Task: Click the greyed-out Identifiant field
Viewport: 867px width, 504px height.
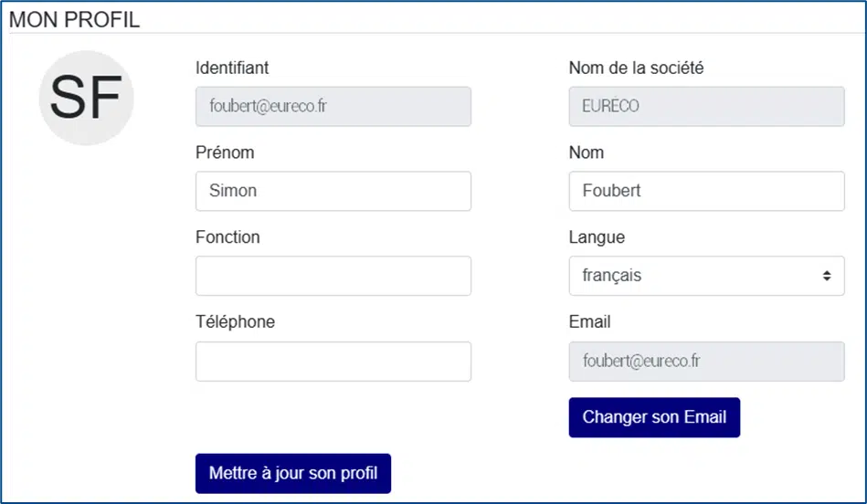Action: [x=333, y=106]
